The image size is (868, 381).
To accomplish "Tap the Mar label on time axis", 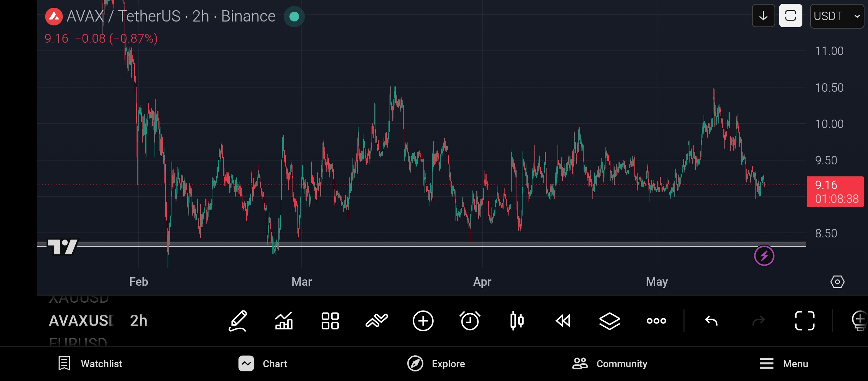I will click(302, 282).
